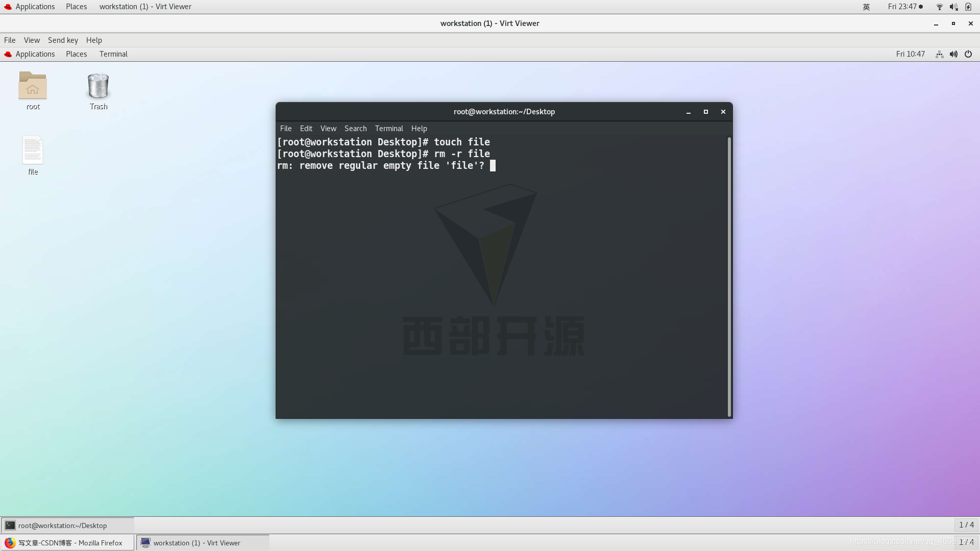Open host Places menu
980x551 pixels.
pos(77,7)
